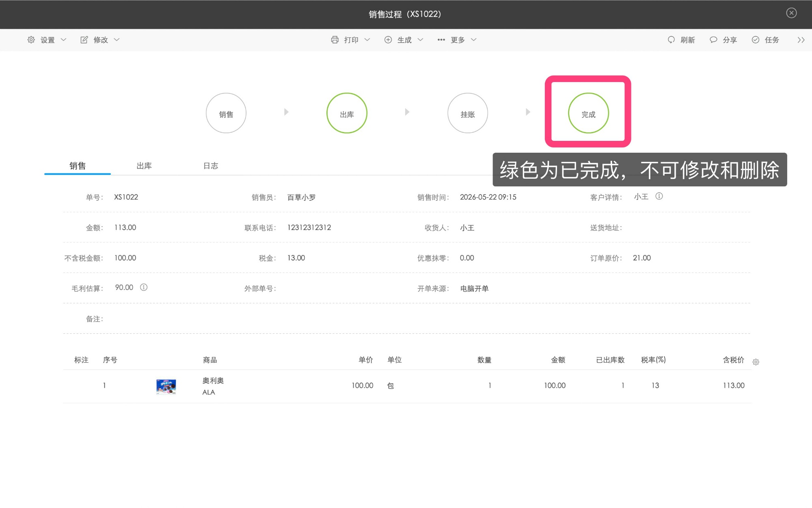Click the 刷新 refresh icon
The image size is (812, 508).
coord(671,40)
